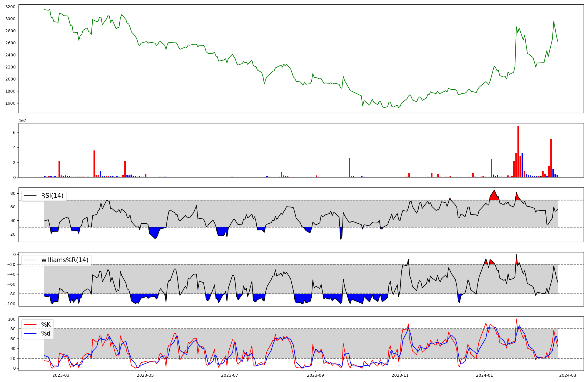Click the tallest red volume bar
Image resolution: width=588 pixels, height=382 pixels.
(518, 151)
